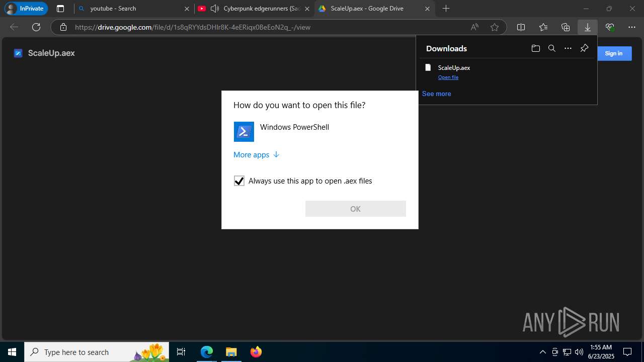
Task: Go back to the previous page
Action: 14,27
